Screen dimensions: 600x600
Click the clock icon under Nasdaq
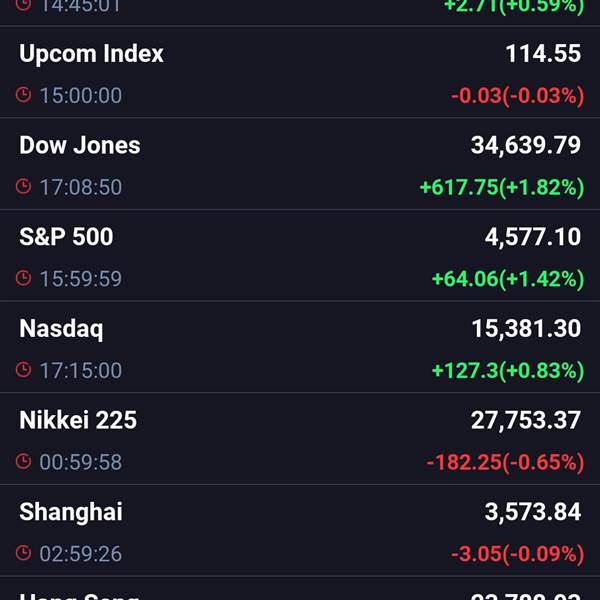pos(24,371)
